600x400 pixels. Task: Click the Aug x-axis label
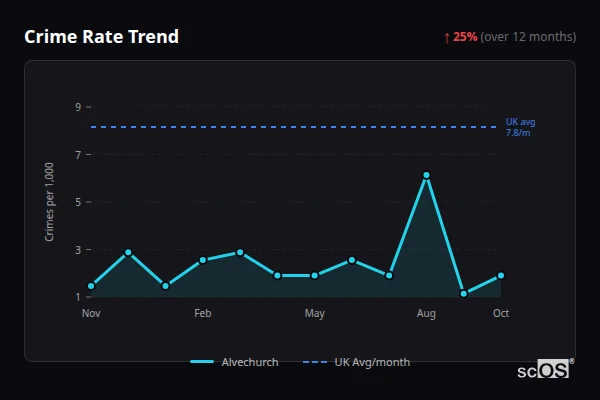[x=426, y=314]
